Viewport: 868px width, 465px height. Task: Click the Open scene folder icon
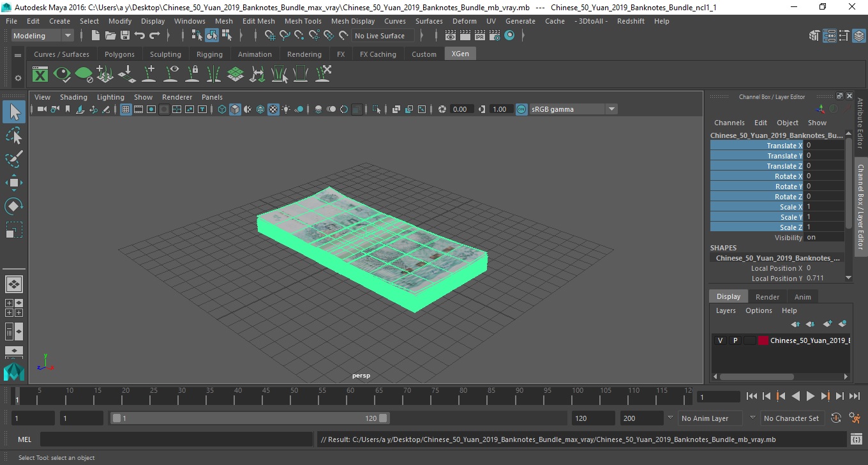(x=110, y=36)
